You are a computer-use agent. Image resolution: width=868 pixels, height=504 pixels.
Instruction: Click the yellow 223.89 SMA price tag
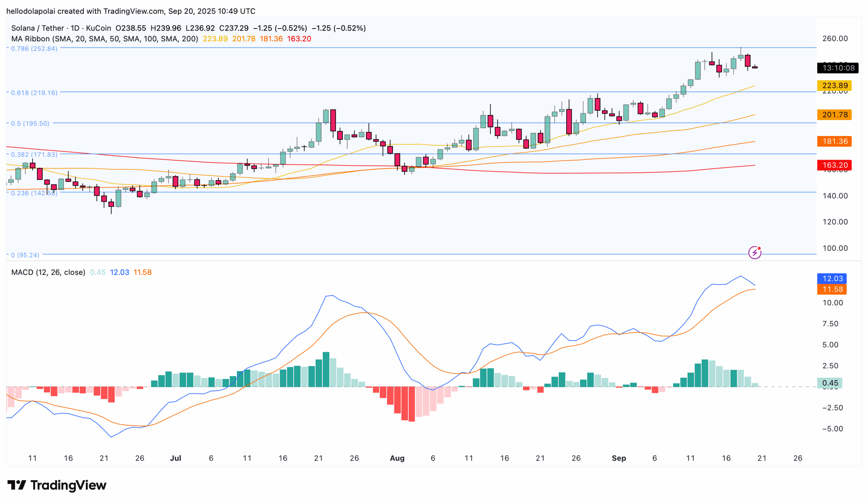[834, 85]
